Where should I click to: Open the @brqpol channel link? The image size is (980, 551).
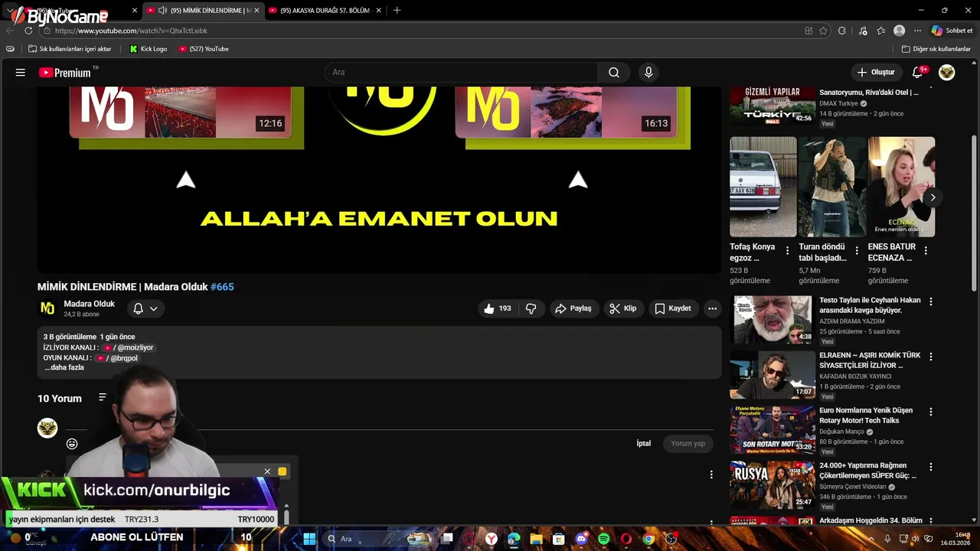click(x=117, y=358)
